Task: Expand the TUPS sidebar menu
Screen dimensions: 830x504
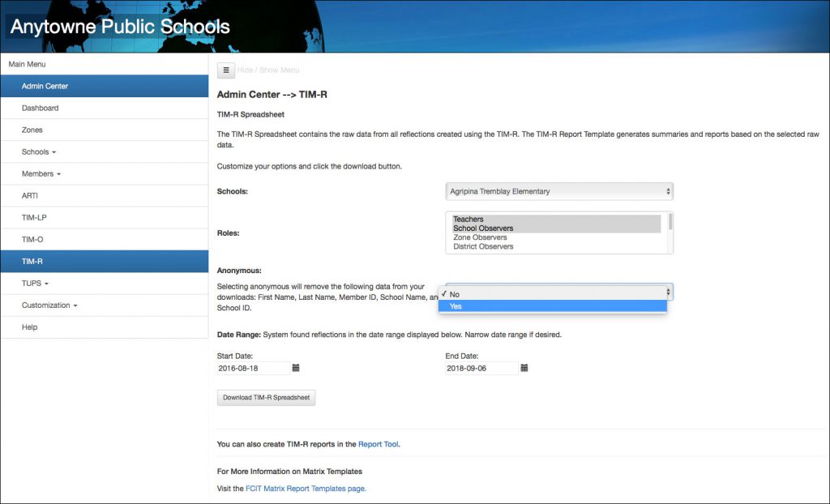Action: tap(32, 283)
